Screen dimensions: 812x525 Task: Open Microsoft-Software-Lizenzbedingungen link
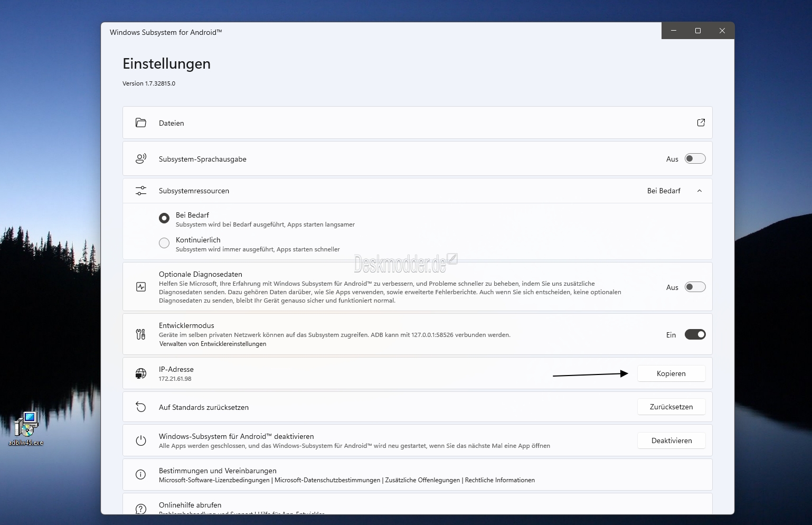[214, 480]
